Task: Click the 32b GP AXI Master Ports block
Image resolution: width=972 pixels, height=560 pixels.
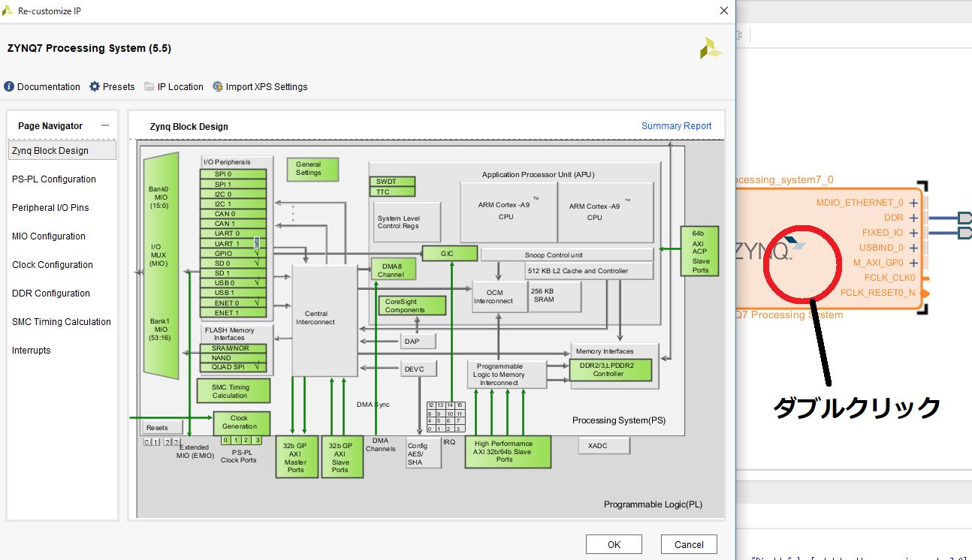Action: coord(296,456)
